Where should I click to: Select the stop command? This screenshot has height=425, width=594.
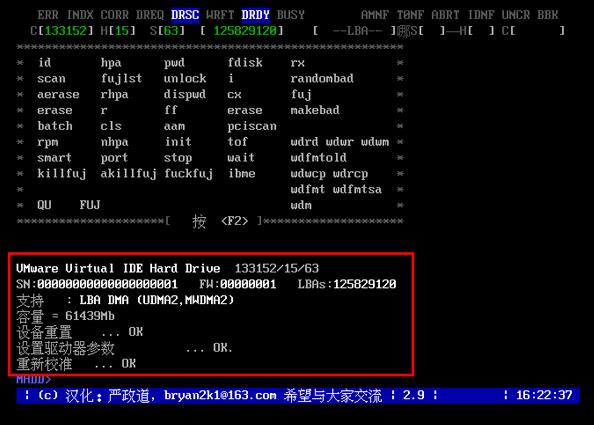click(178, 158)
